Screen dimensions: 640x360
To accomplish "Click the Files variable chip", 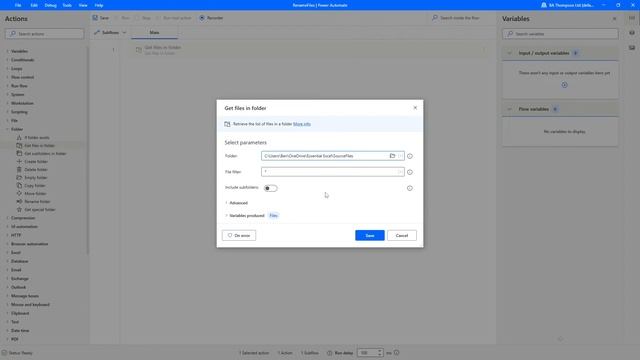I will point(273,216).
